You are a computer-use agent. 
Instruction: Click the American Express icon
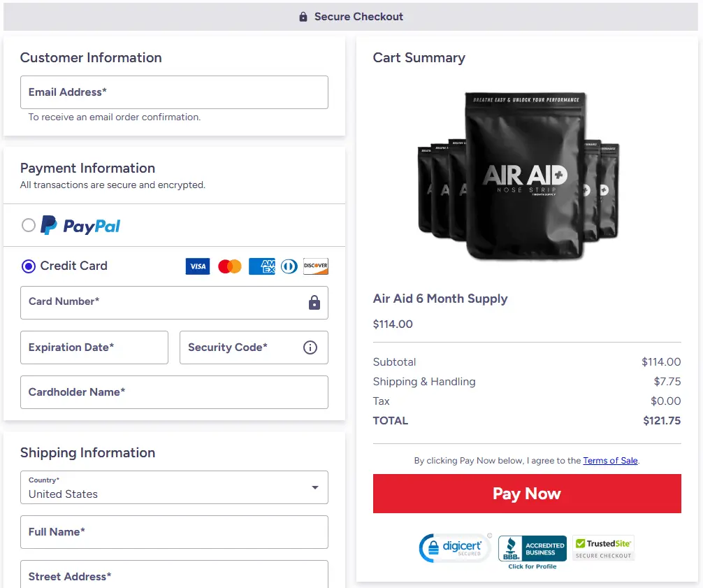pos(262,266)
